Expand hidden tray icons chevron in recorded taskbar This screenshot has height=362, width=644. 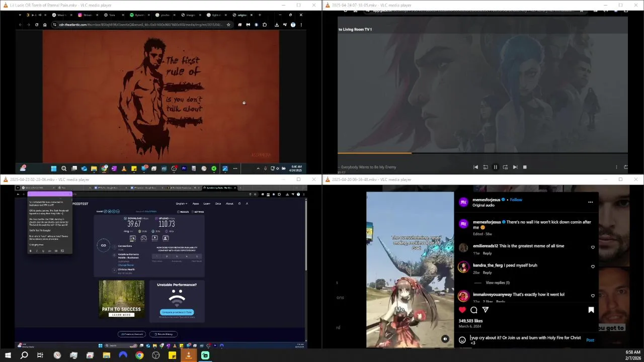[x=258, y=168]
